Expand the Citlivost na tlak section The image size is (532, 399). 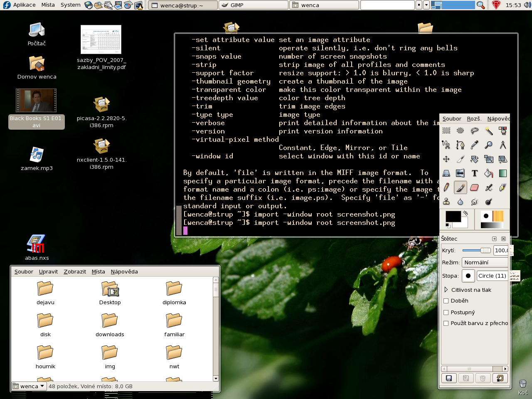(446, 290)
